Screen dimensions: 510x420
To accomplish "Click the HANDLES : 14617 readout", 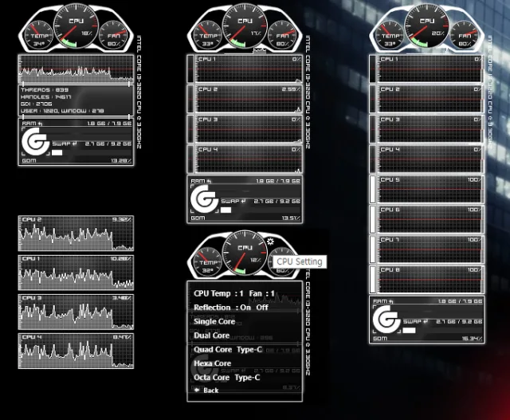I will (46, 97).
